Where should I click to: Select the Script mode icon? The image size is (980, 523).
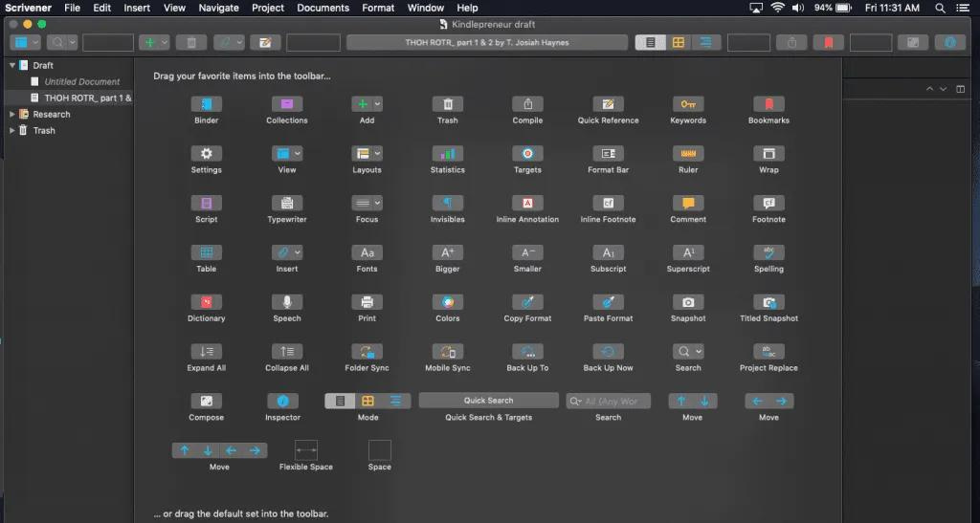click(207, 203)
